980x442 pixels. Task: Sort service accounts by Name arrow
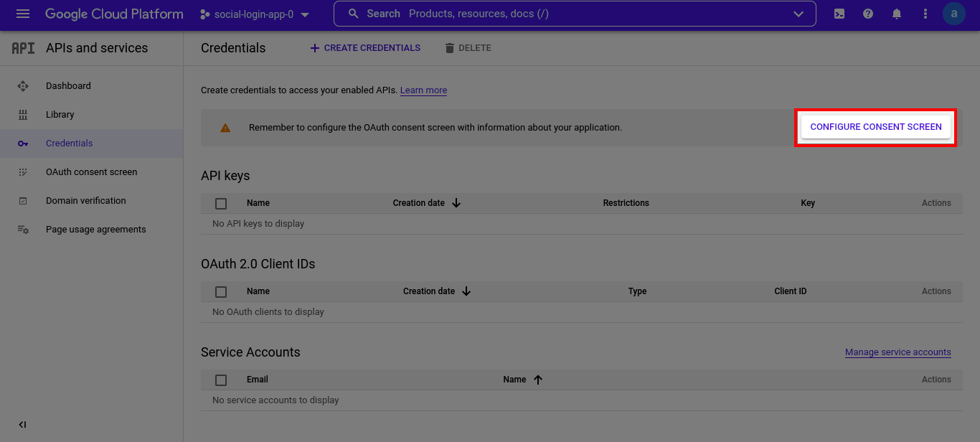click(x=538, y=380)
